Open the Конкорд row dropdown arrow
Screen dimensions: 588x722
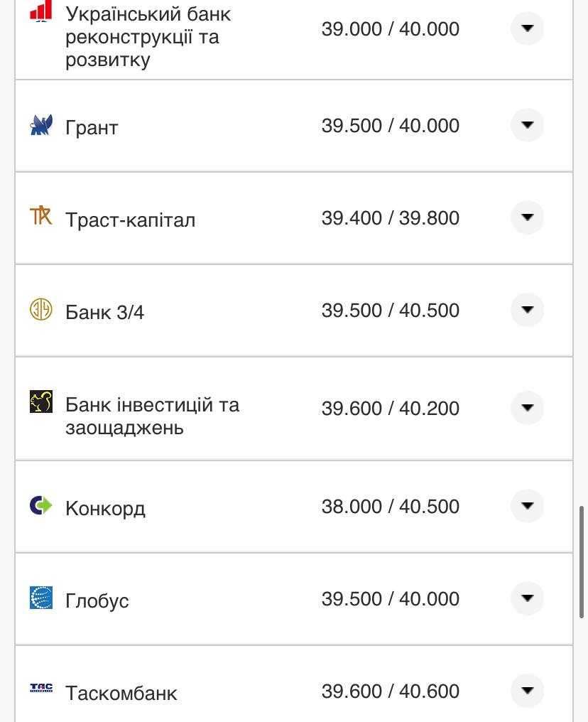coord(527,506)
